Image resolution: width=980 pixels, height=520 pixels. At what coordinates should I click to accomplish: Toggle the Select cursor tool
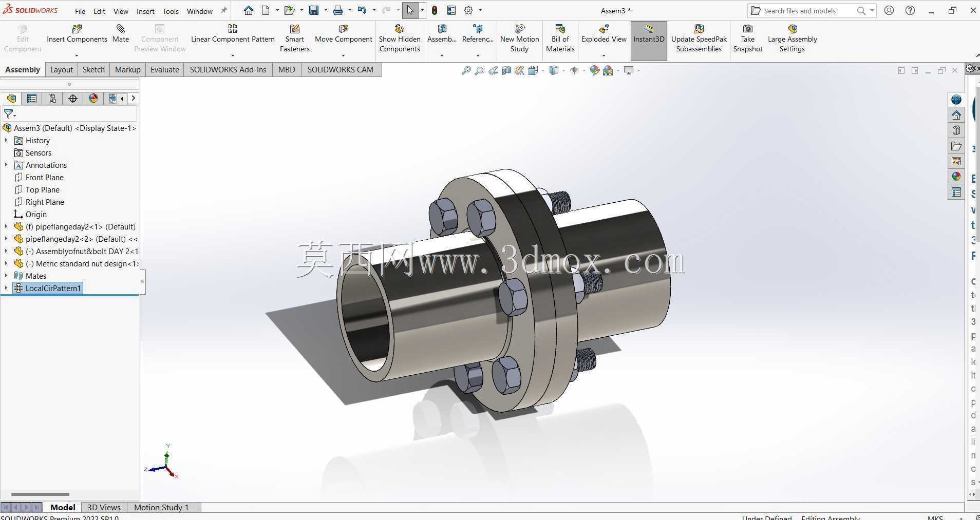pos(410,10)
